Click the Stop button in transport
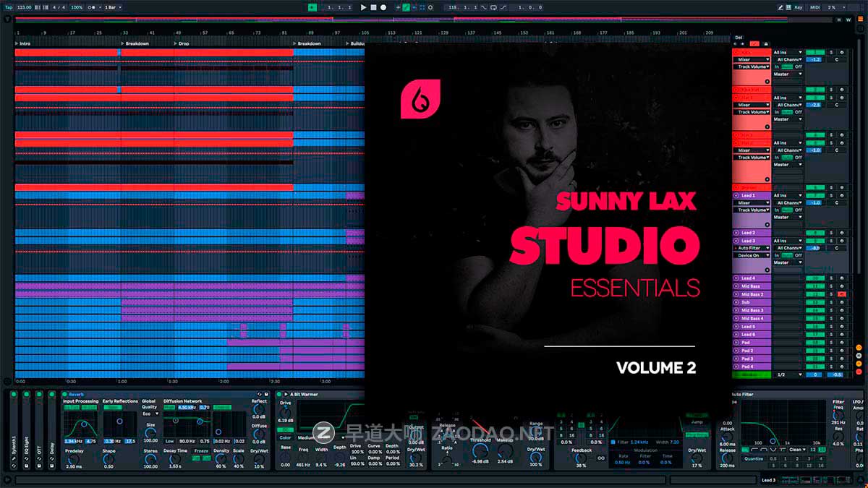This screenshot has width=868, height=488. 373,7
